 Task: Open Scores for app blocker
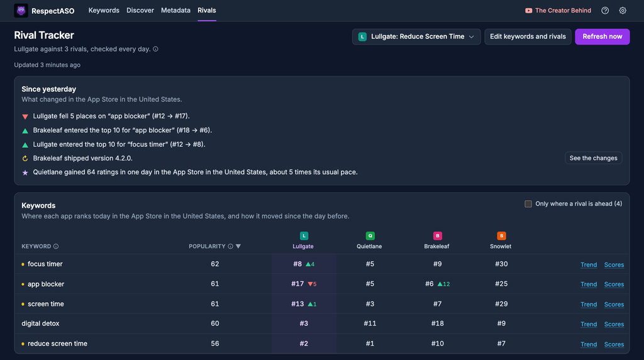point(614,284)
